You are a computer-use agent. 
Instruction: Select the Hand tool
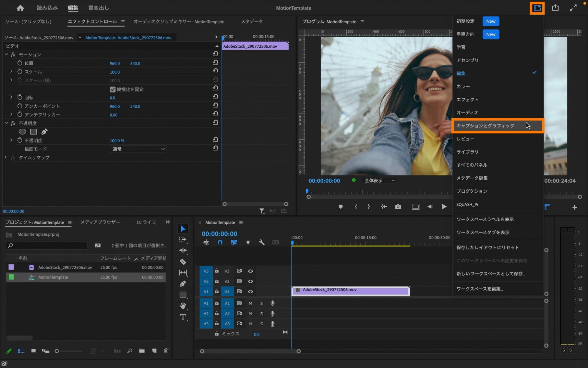click(183, 306)
